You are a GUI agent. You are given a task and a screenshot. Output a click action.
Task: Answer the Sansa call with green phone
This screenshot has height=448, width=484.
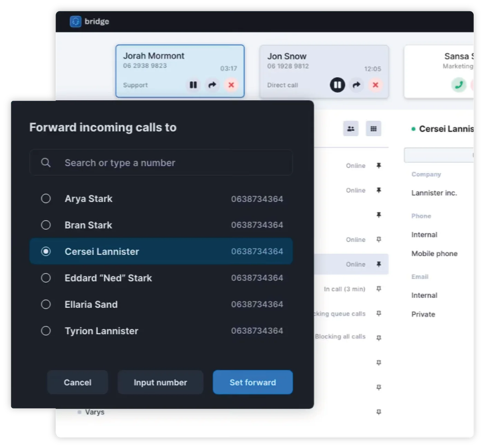coord(459,85)
